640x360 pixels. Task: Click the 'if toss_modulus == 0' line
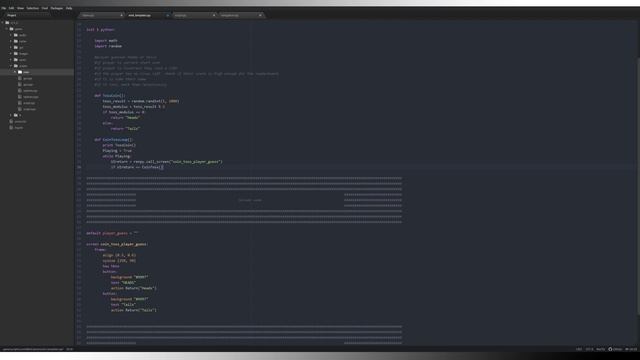[123, 112]
